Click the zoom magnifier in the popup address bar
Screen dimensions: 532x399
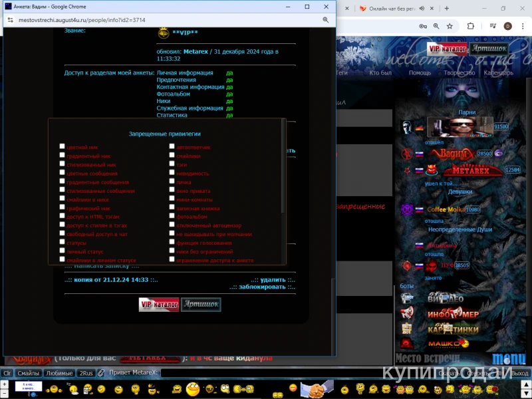[325, 20]
